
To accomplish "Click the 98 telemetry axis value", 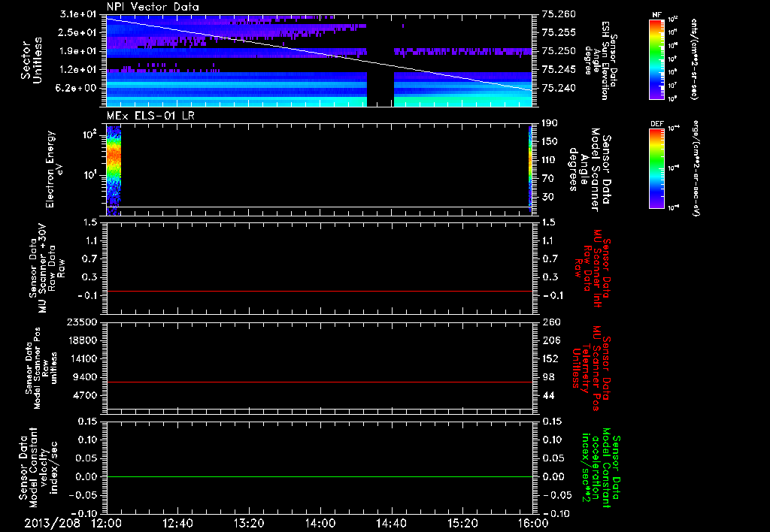I will pos(547,377).
